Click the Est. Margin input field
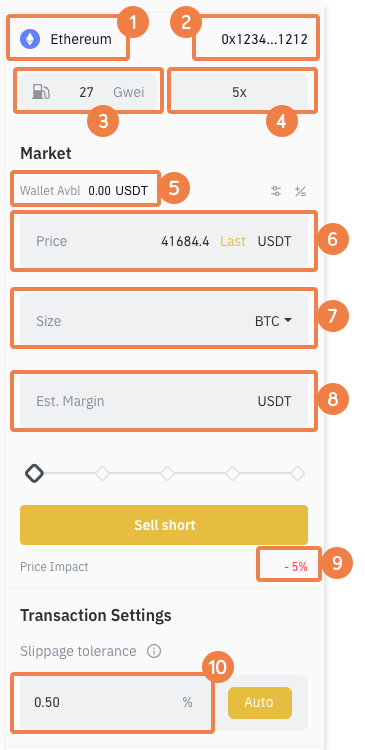 [x=164, y=401]
